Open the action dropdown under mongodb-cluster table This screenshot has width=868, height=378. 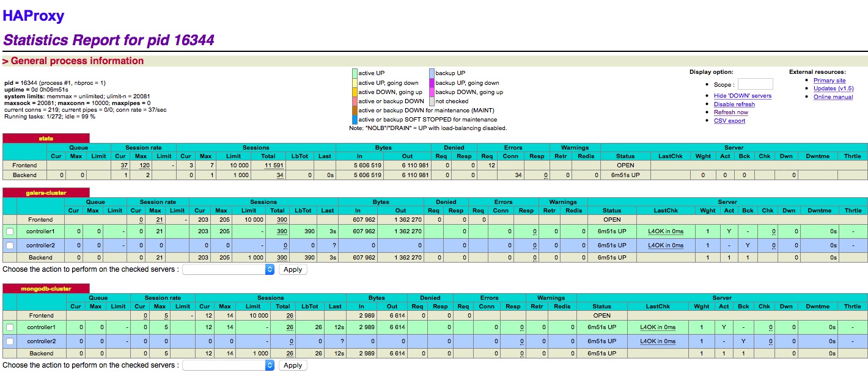click(229, 365)
